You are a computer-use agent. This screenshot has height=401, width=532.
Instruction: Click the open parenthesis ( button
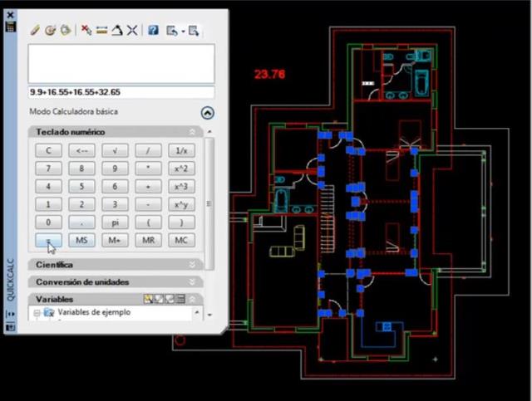coord(148,223)
